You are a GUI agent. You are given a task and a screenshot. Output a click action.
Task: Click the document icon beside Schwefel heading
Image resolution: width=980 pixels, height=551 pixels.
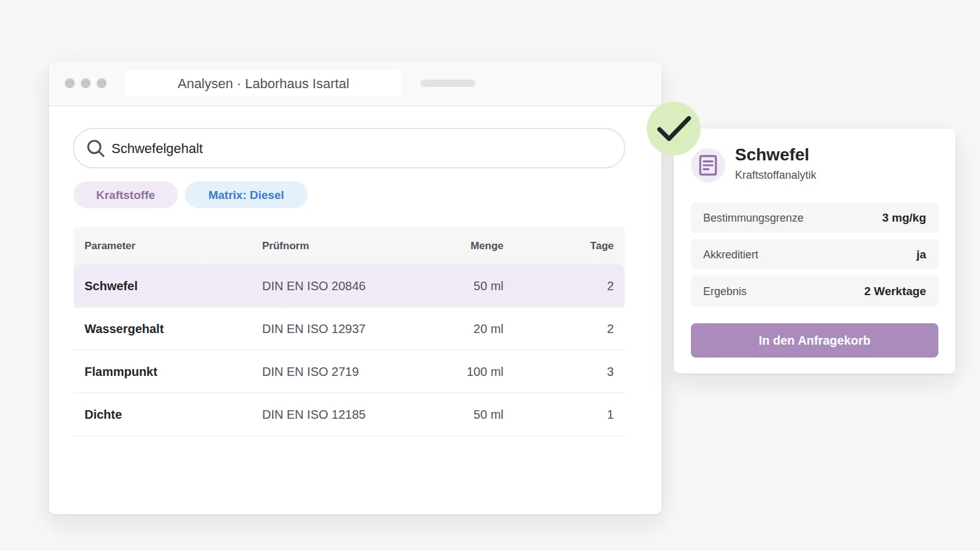click(x=708, y=165)
